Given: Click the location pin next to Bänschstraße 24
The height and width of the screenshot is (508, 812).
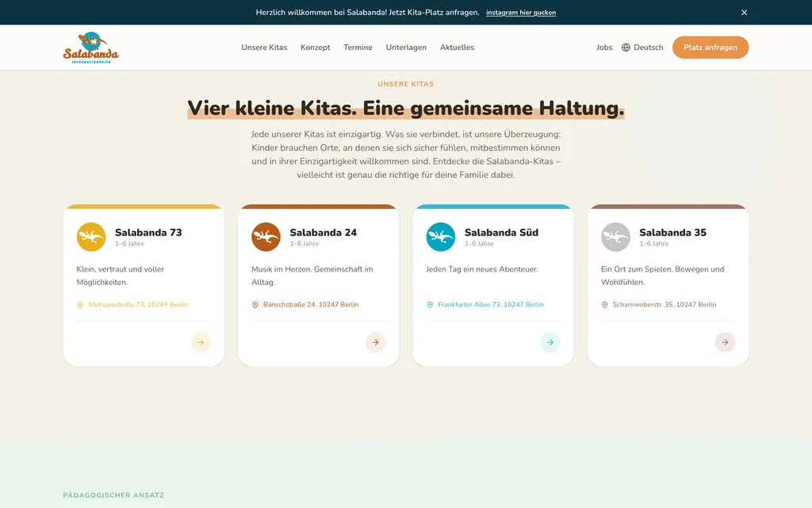Looking at the screenshot, I should click(255, 305).
